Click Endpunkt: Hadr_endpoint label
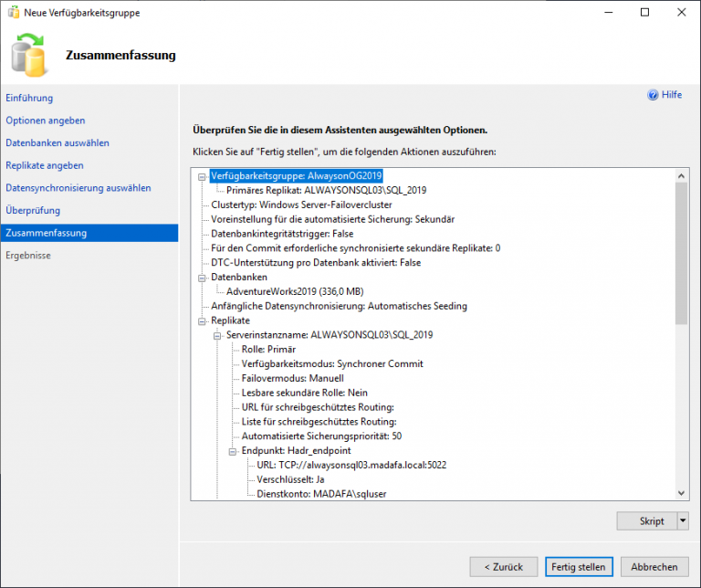 pyautogui.click(x=297, y=450)
